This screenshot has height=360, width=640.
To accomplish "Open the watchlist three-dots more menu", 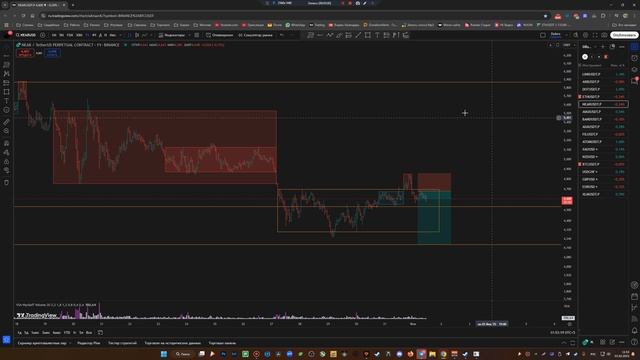I will [622, 47].
